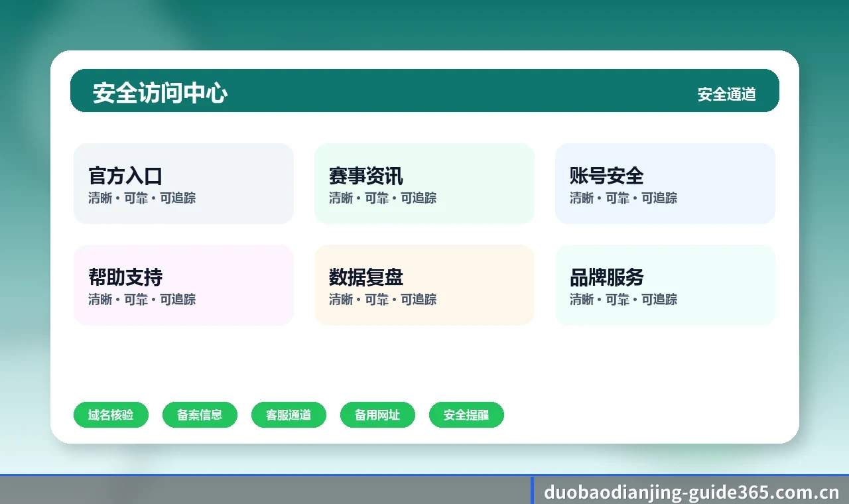The height and width of the screenshot is (504, 849).
Task: Select the 账号安全 card
Action: (x=665, y=184)
